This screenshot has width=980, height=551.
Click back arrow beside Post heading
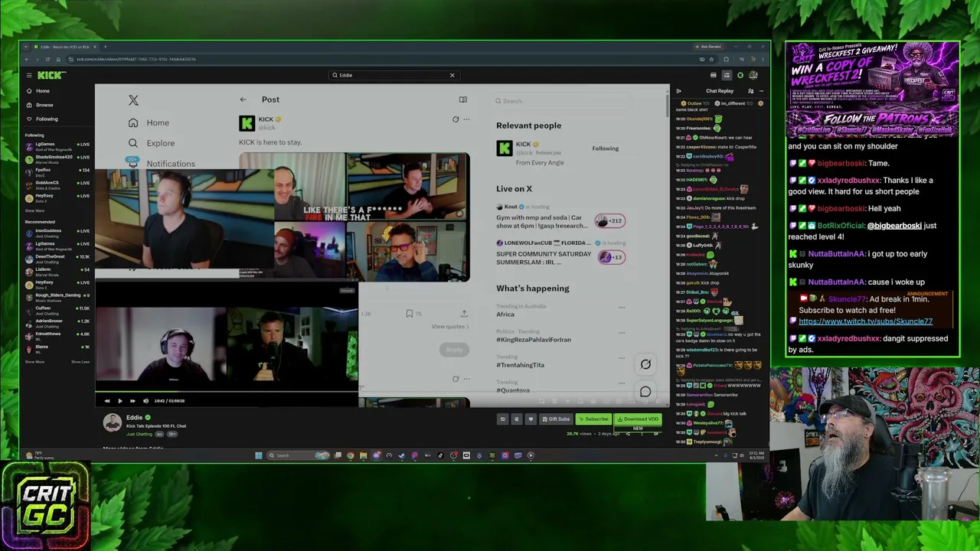click(243, 99)
